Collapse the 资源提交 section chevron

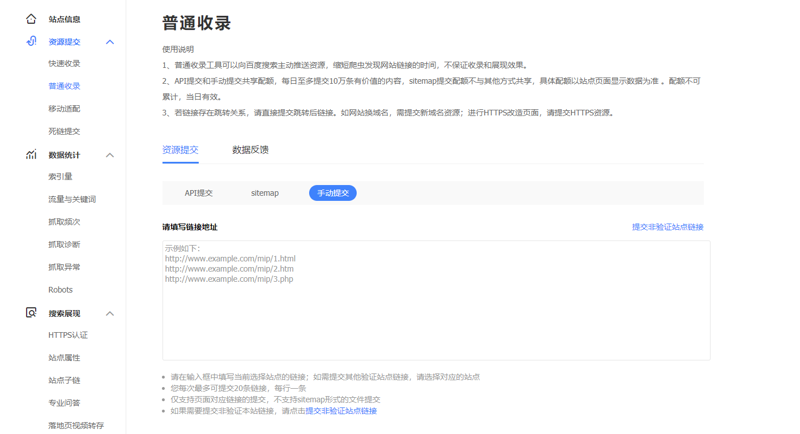[110, 42]
